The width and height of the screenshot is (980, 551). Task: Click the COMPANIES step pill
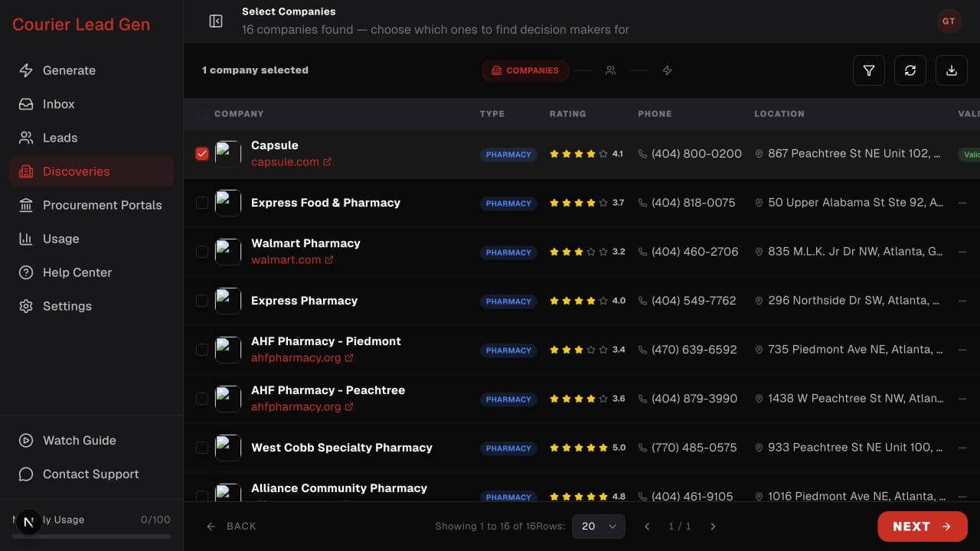point(525,70)
